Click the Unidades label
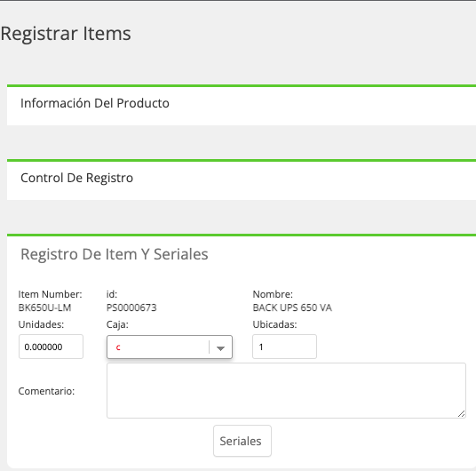The width and height of the screenshot is (476, 471). 41,324
